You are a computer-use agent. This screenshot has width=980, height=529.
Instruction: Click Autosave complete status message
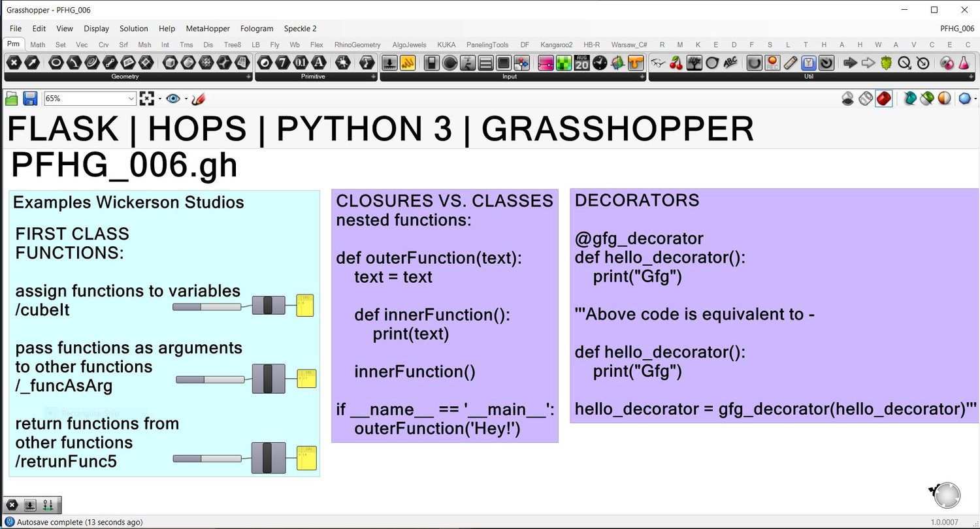80,522
